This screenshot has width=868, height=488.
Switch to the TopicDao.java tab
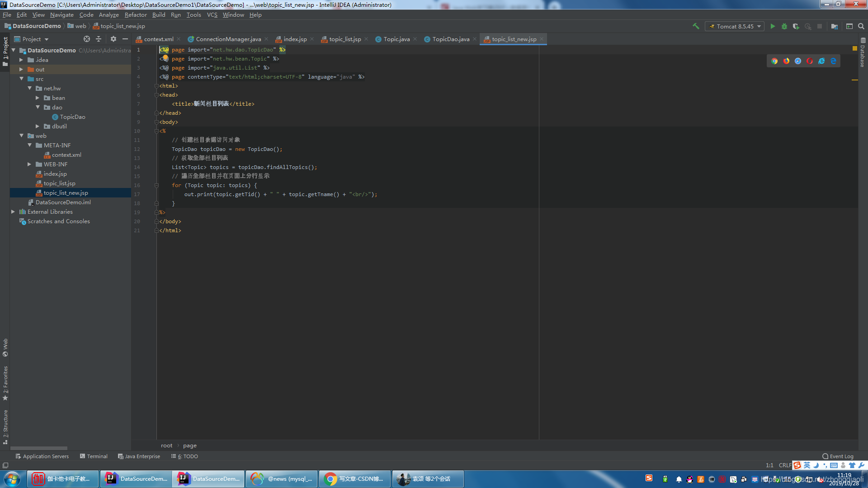[x=450, y=39]
